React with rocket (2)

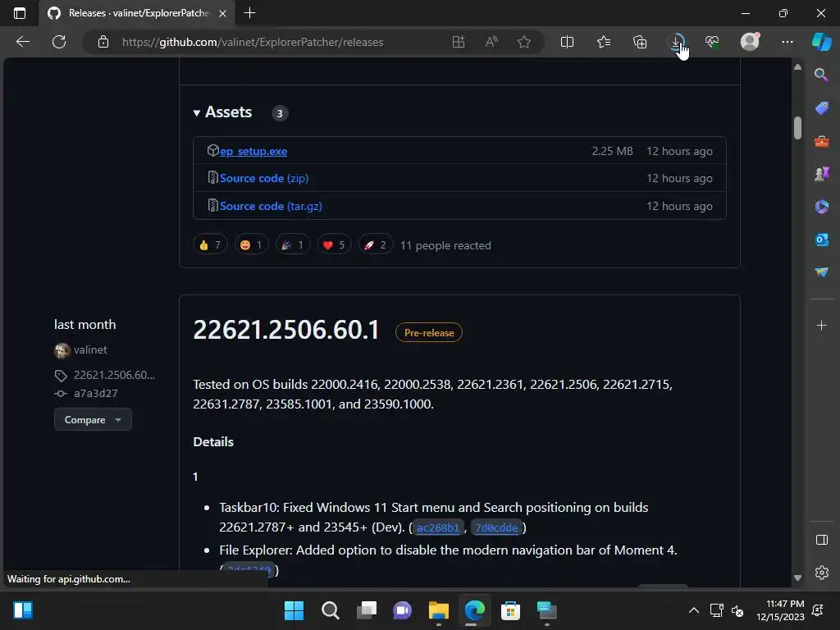(375, 244)
